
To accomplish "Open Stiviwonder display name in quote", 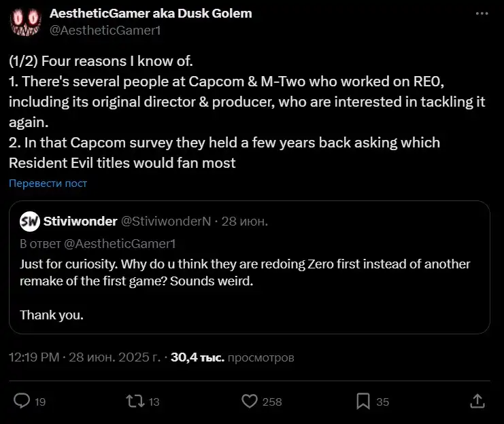I will (79, 221).
